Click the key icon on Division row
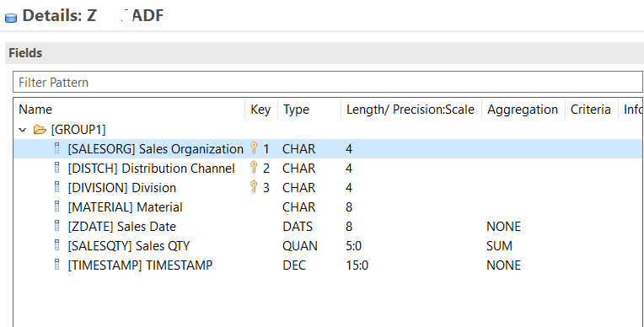 coord(254,186)
